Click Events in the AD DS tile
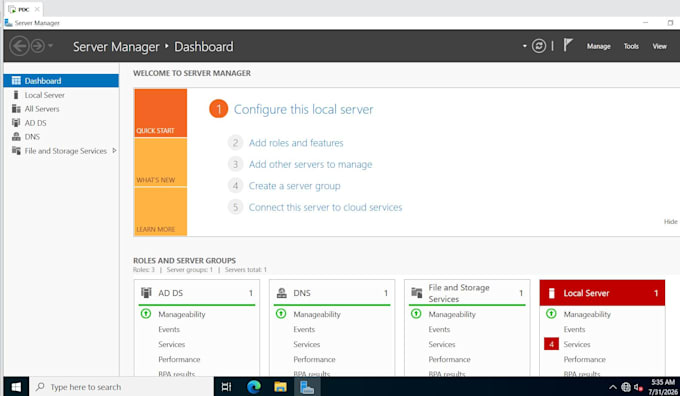The width and height of the screenshot is (680, 396). [x=169, y=329]
